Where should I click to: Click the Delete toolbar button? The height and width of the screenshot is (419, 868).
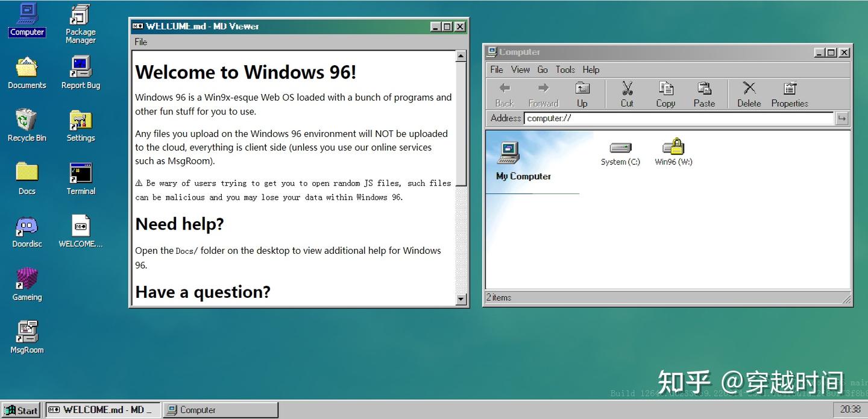749,95
